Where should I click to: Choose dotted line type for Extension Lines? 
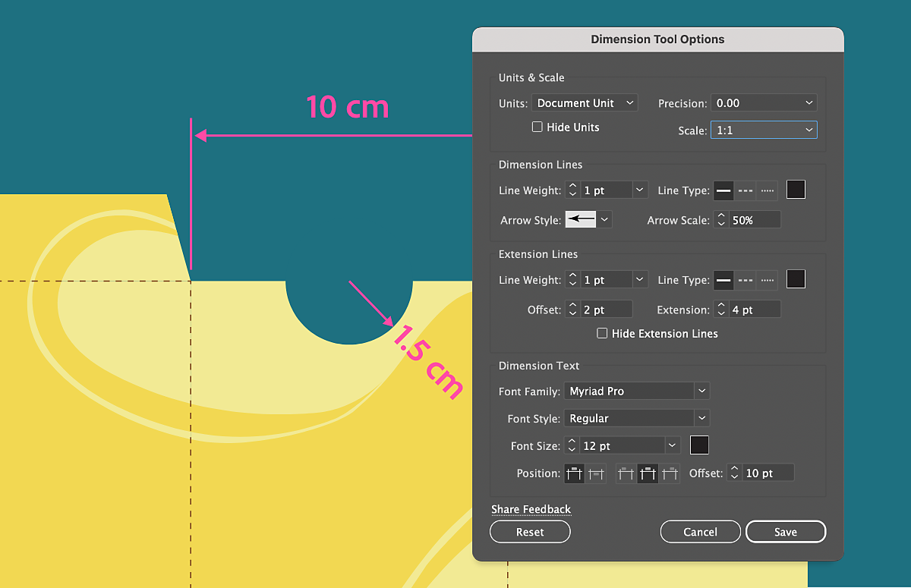pos(766,279)
